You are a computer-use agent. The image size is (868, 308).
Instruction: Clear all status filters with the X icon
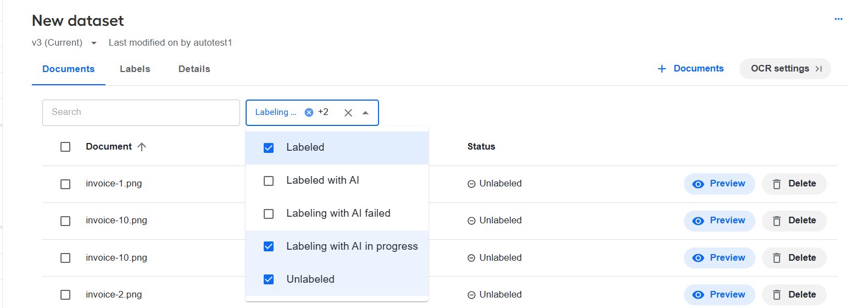348,113
